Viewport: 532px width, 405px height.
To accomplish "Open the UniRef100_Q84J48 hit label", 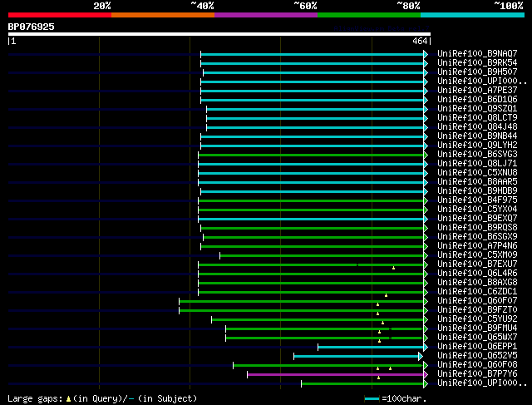I will point(477,127).
